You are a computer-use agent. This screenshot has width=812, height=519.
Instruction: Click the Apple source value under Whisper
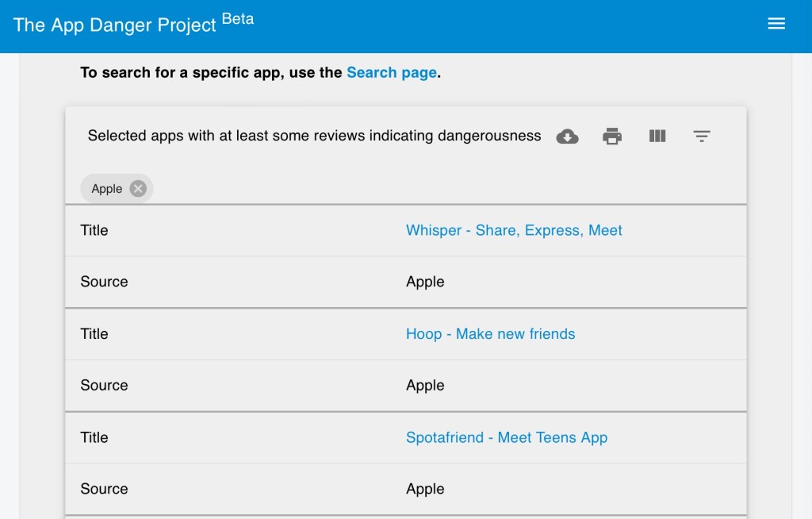pyautogui.click(x=425, y=282)
